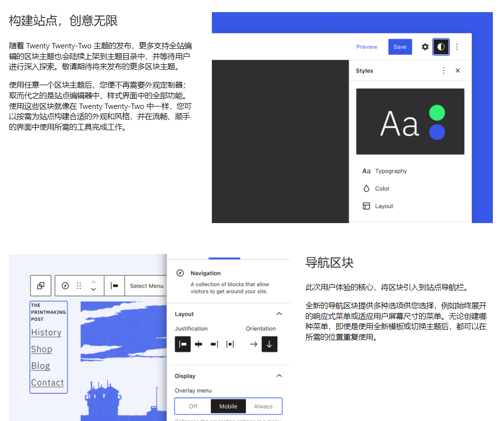Set navigation Orientation to vertical
Image resolution: width=504 pixels, height=421 pixels.
point(269,344)
